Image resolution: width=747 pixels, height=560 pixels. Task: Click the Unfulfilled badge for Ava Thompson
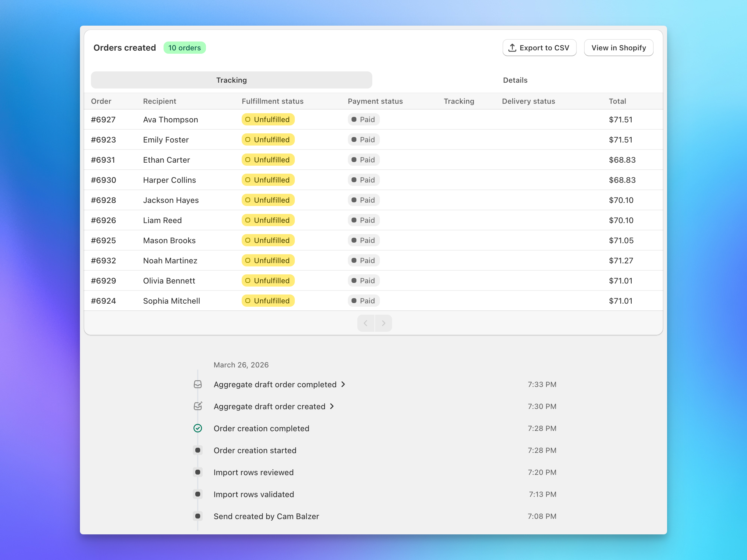268,119
